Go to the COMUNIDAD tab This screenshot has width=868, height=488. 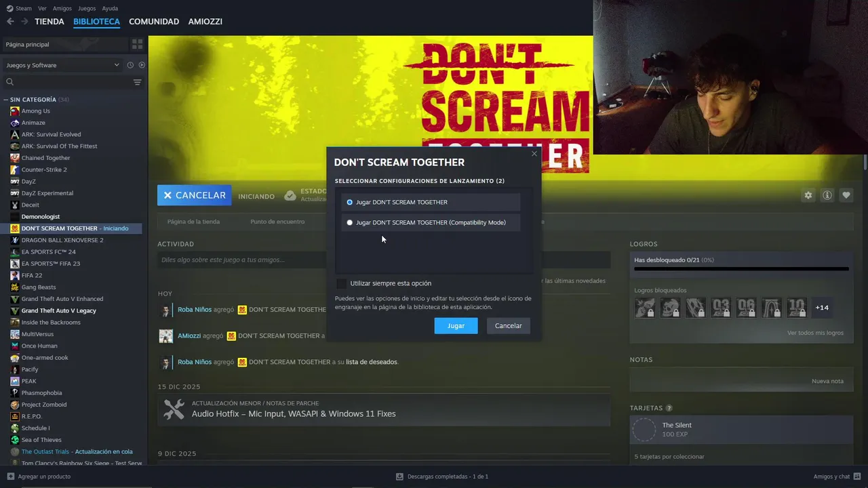tap(154, 22)
